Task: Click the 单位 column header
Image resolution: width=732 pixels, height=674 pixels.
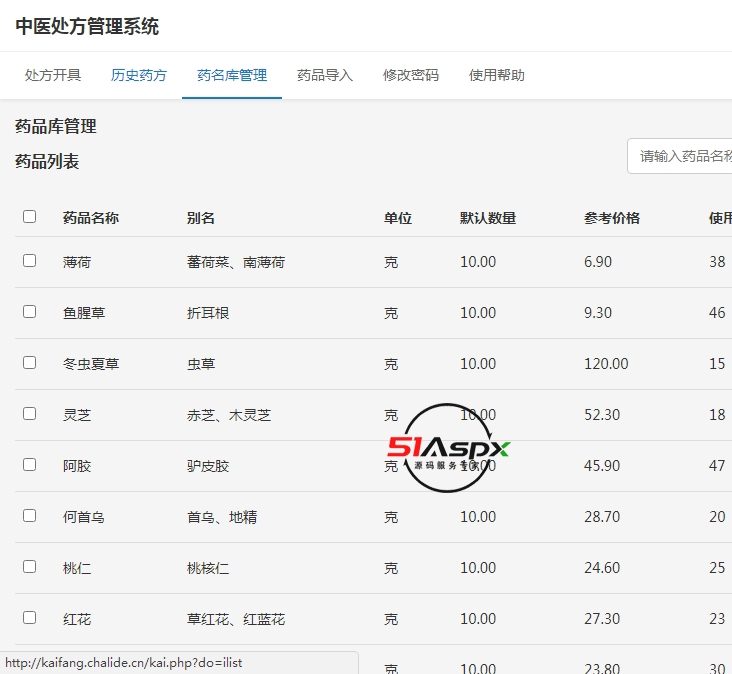Action: click(x=398, y=218)
